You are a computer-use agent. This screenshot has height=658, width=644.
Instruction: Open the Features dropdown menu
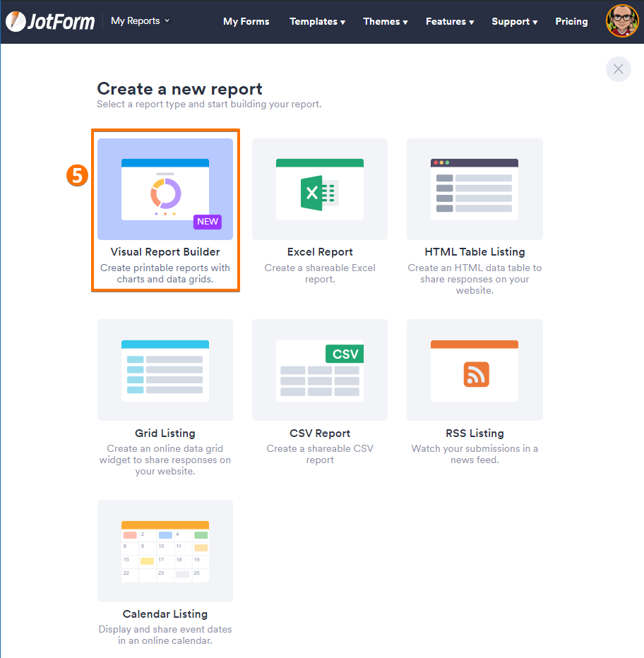(x=449, y=22)
